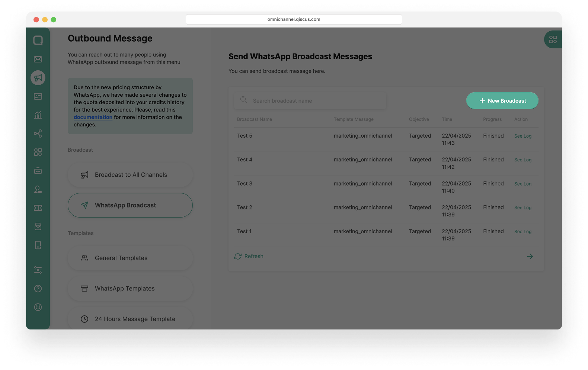The height and width of the screenshot is (370, 588).
Task: Click Finished status in Test 5 row
Action: (493, 136)
